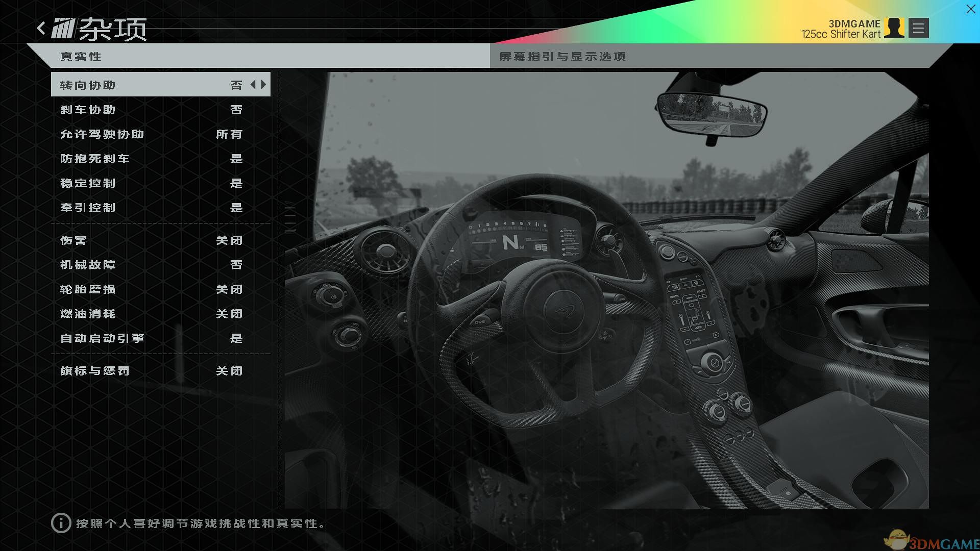
Task: Click the back arrow beside 杂项 title
Action: [41, 28]
